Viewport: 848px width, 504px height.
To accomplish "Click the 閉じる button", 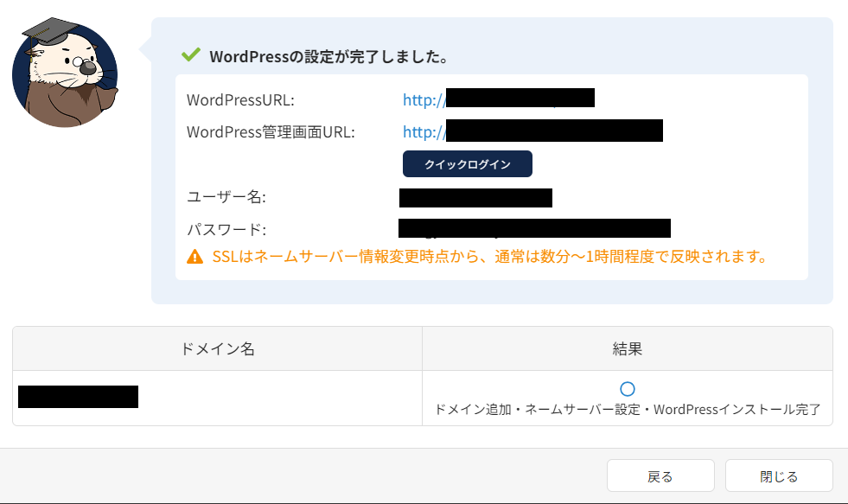I will pyautogui.click(x=779, y=475).
